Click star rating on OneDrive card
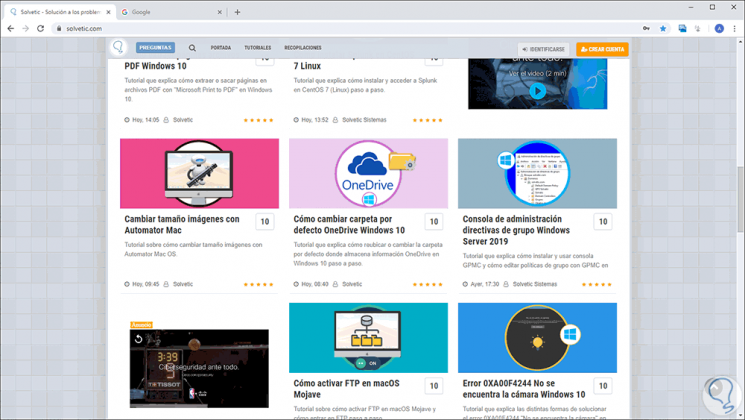This screenshot has height=420, width=745. (428, 285)
